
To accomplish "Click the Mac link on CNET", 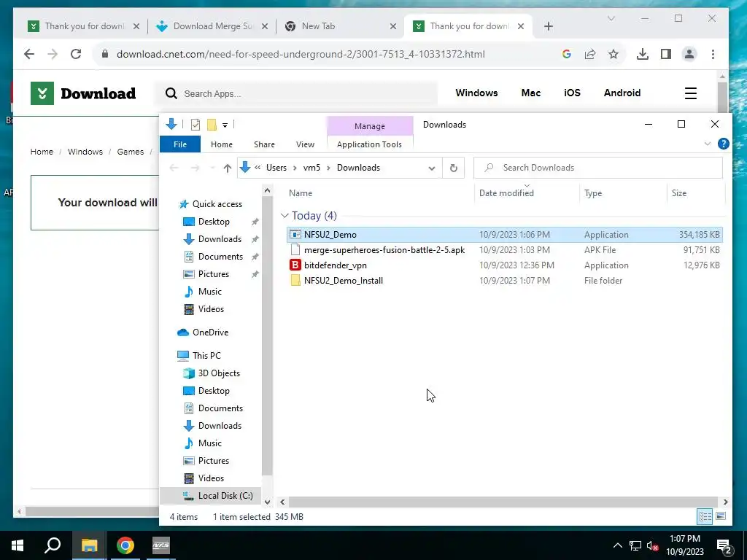I will coord(531,93).
